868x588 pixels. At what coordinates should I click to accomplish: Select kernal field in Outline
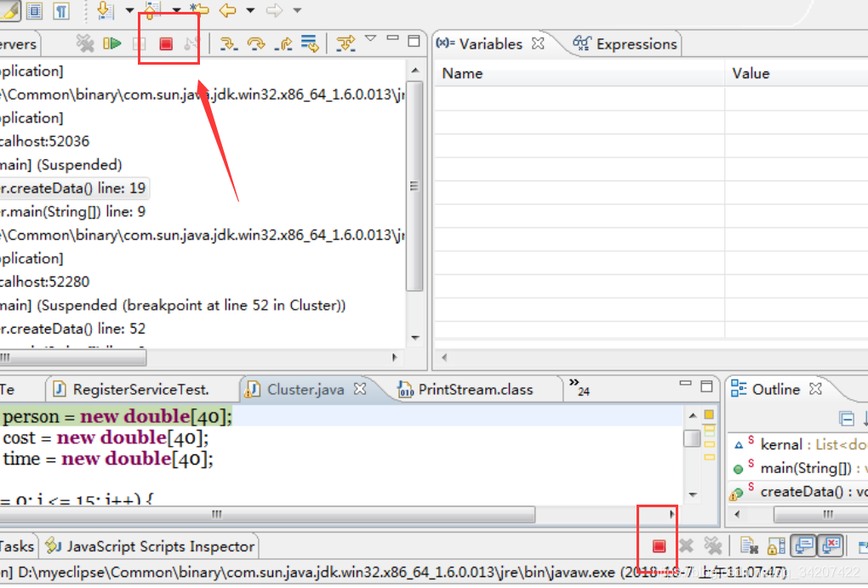[801, 444]
